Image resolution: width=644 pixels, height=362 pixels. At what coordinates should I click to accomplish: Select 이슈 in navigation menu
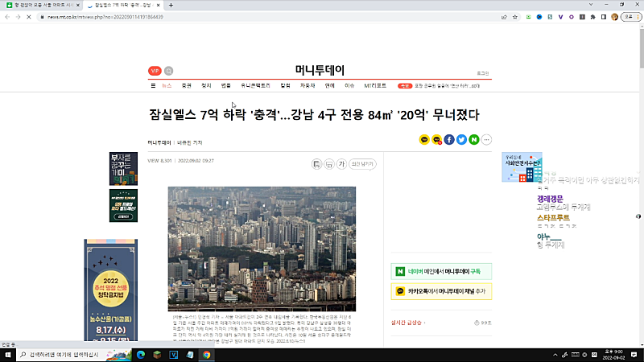pos(349,86)
